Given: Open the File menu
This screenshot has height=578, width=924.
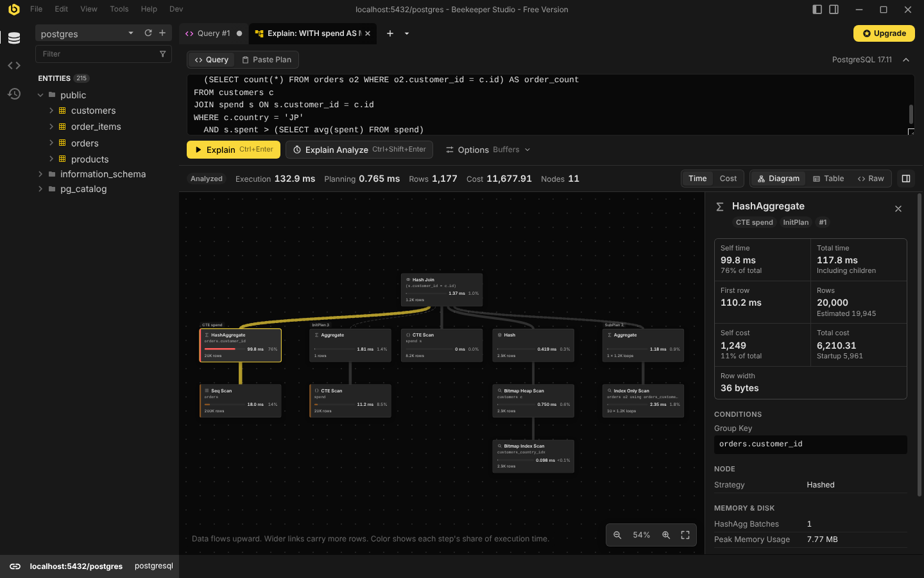Looking at the screenshot, I should click(37, 9).
